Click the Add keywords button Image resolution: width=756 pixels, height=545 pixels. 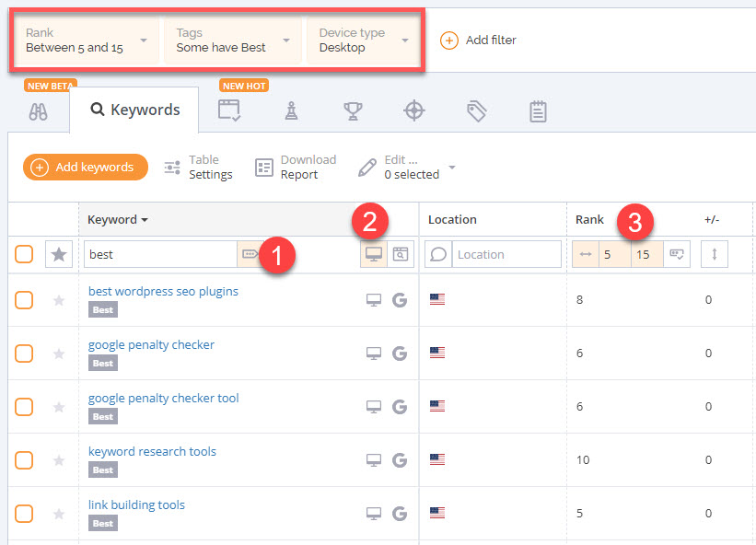point(86,167)
